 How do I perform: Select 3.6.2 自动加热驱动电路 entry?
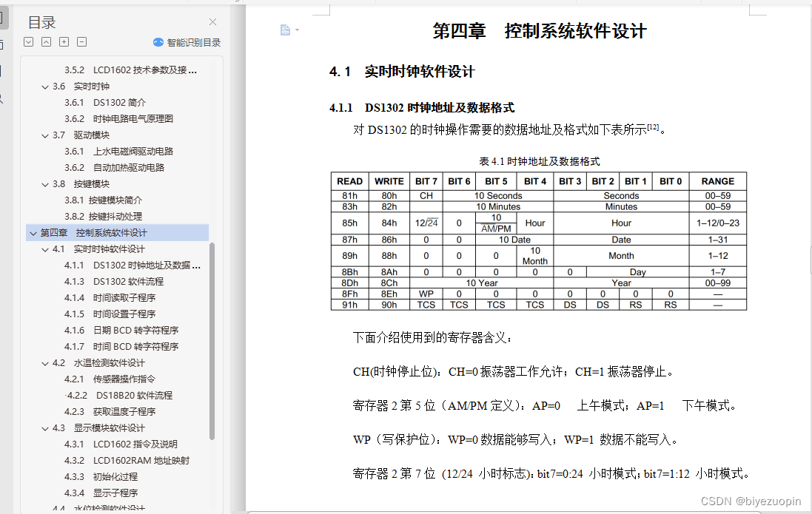pos(115,167)
